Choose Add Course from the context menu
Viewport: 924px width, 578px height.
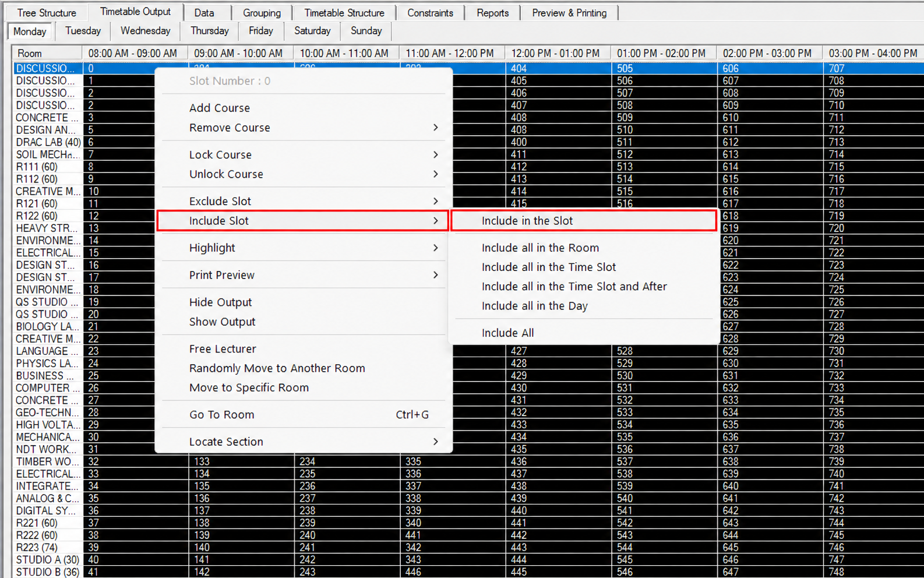304,108
